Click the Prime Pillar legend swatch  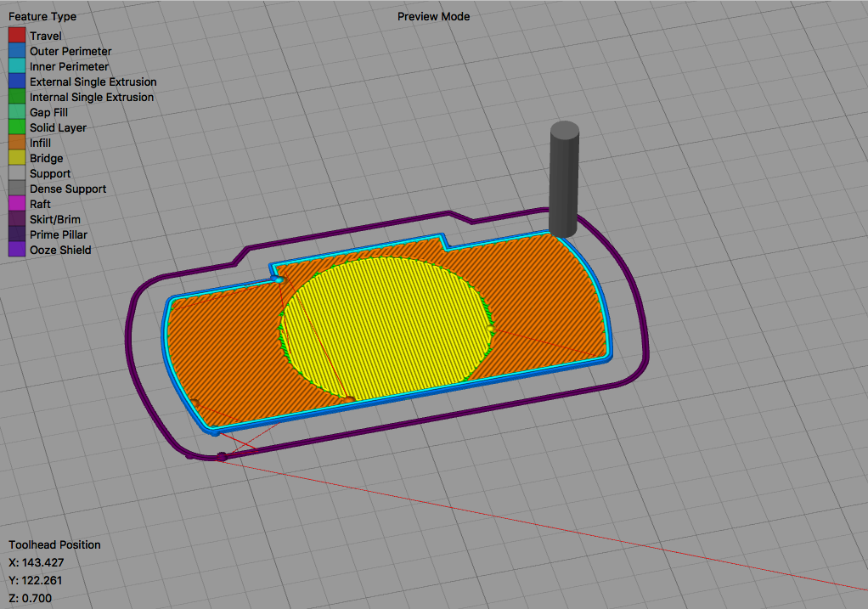(x=17, y=234)
